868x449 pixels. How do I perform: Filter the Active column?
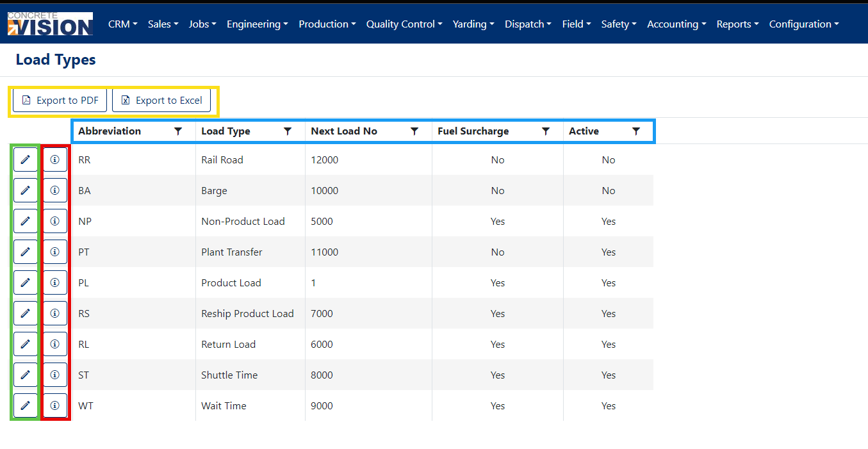(636, 131)
